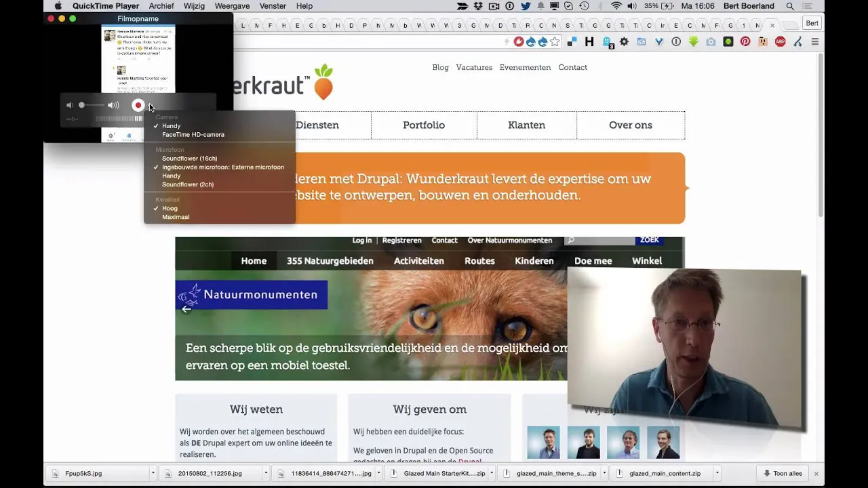Click the battery 35% indicator
This screenshot has height=488, width=868.
click(659, 6)
